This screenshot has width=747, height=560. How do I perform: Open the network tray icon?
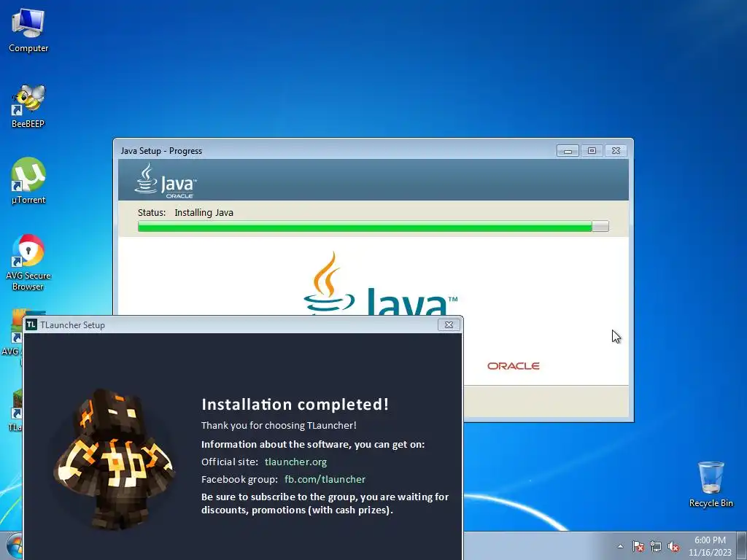point(656,546)
